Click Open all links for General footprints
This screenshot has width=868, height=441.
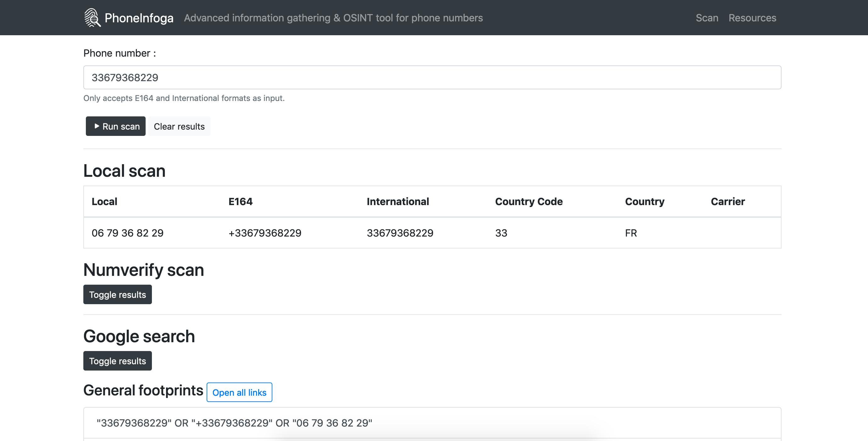[239, 393]
